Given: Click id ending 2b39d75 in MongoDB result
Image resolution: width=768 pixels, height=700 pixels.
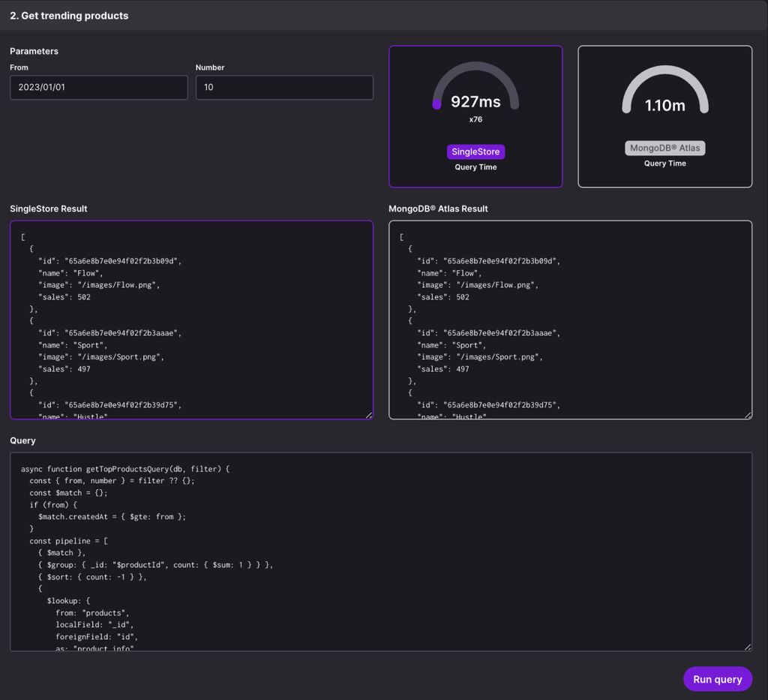Looking at the screenshot, I should 488,405.
